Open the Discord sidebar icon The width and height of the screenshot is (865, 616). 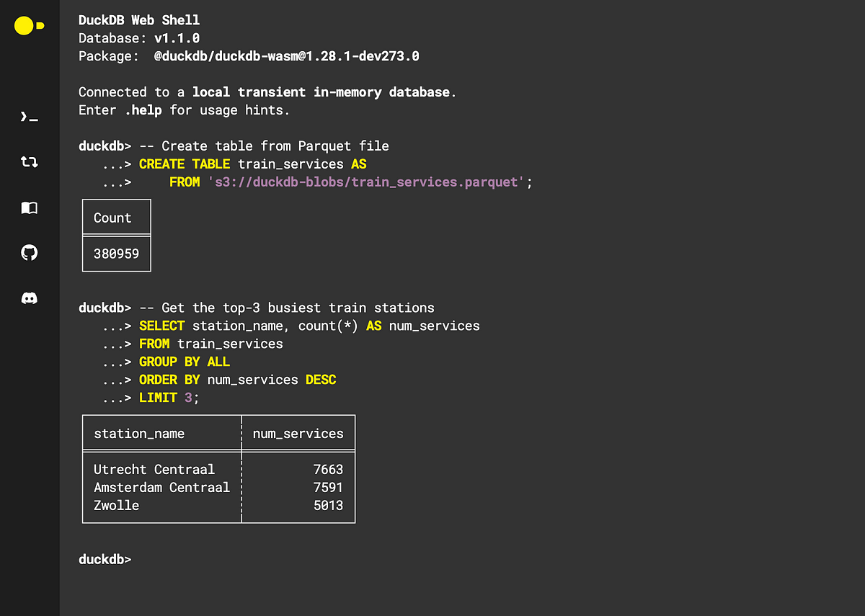[x=29, y=298]
